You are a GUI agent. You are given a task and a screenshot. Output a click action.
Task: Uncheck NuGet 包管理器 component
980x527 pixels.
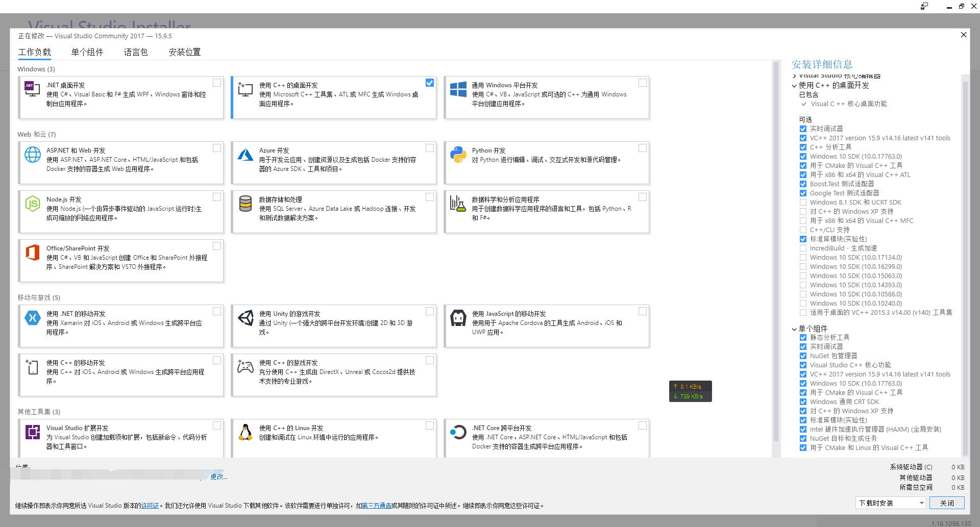point(803,356)
